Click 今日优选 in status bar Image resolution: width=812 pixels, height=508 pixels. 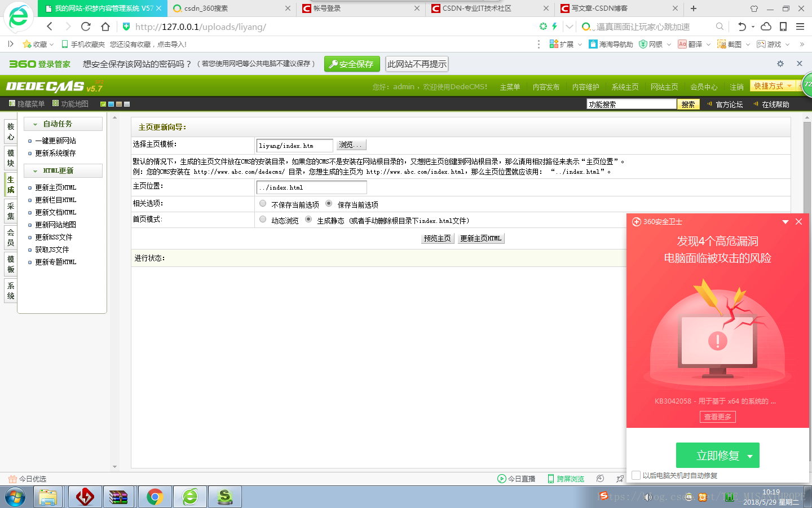tap(27, 479)
